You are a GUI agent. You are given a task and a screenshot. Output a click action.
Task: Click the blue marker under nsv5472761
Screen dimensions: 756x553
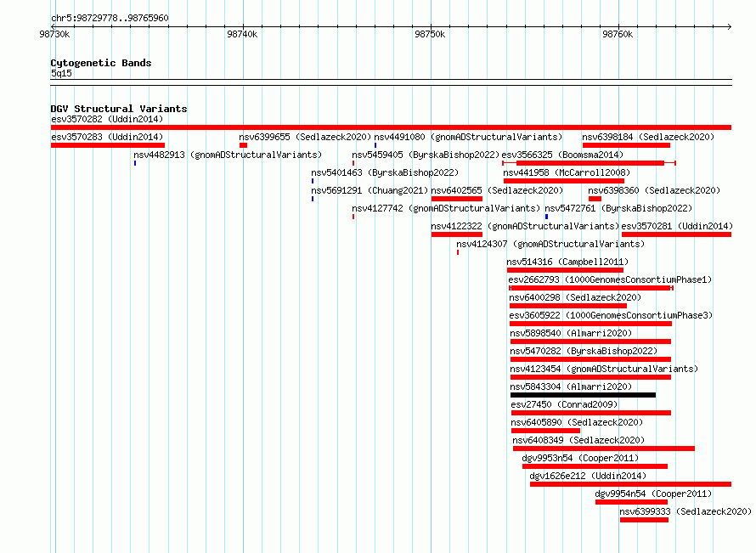(546, 217)
